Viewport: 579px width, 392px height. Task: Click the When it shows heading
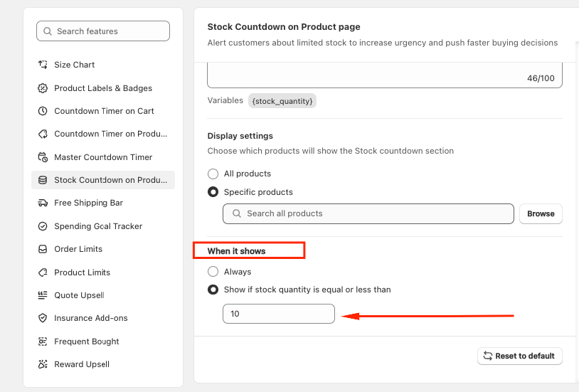[x=236, y=251]
